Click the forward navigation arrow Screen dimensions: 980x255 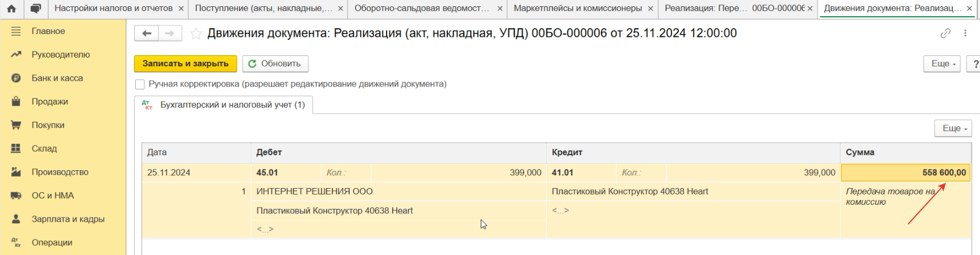point(169,33)
